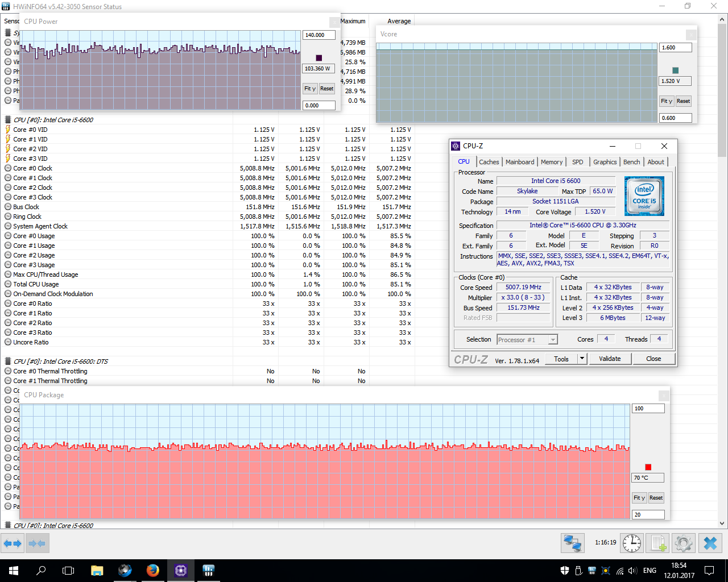Click the expand-columns arrows button in HWiNFO
Screen dimensions: 728x582
pyautogui.click(x=13, y=543)
